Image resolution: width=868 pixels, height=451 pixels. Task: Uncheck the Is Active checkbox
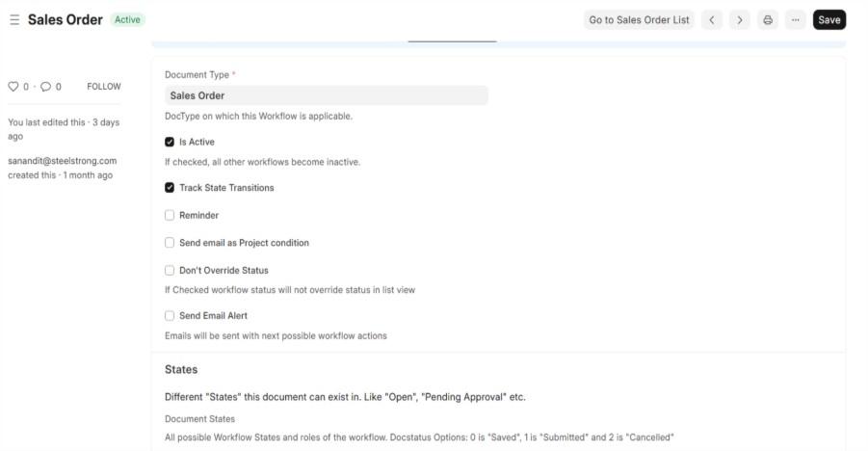click(170, 142)
